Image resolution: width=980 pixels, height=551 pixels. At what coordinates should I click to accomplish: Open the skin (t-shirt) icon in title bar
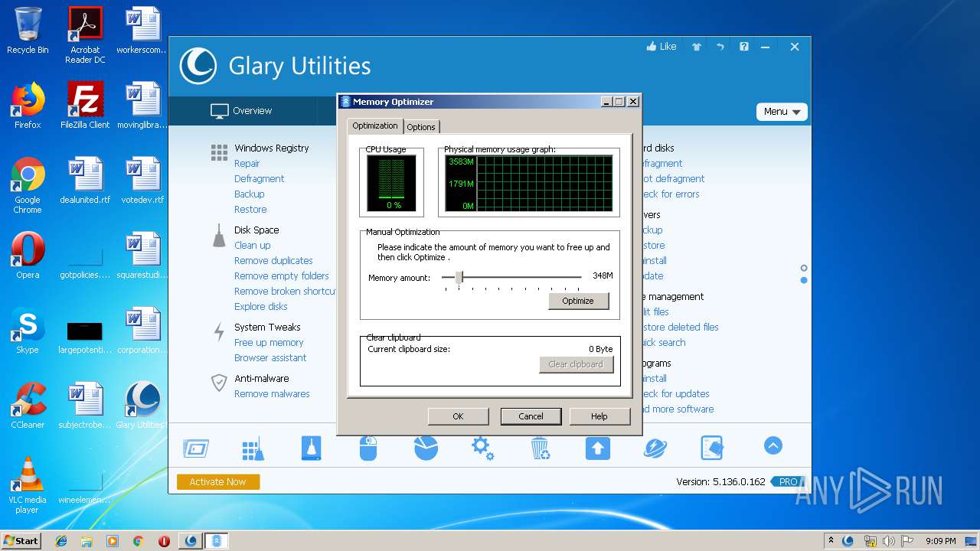[697, 47]
